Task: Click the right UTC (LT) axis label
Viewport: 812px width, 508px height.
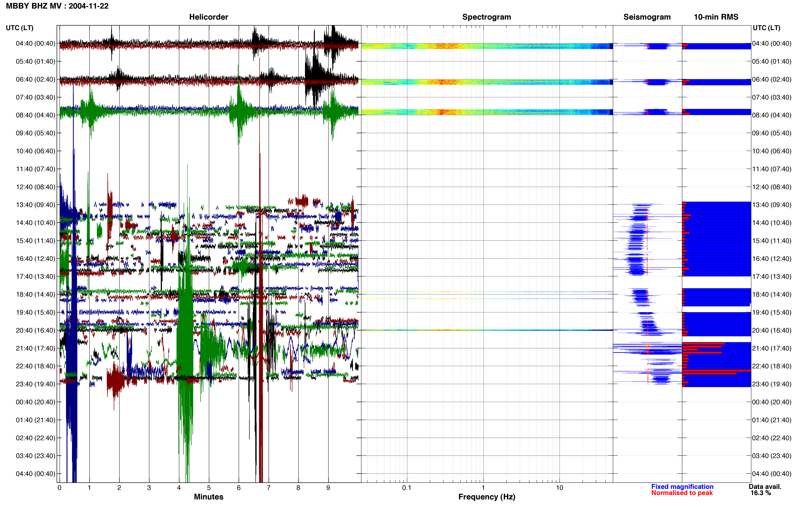Action: click(766, 28)
